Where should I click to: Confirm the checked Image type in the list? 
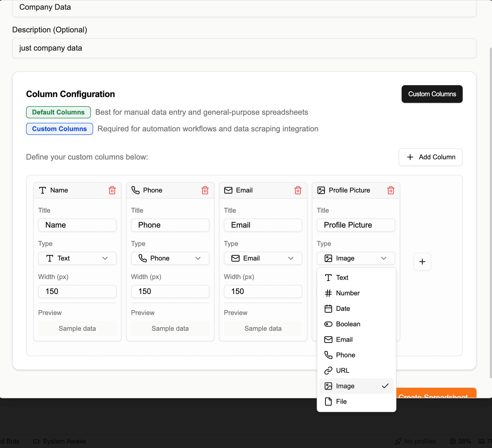coord(356,386)
